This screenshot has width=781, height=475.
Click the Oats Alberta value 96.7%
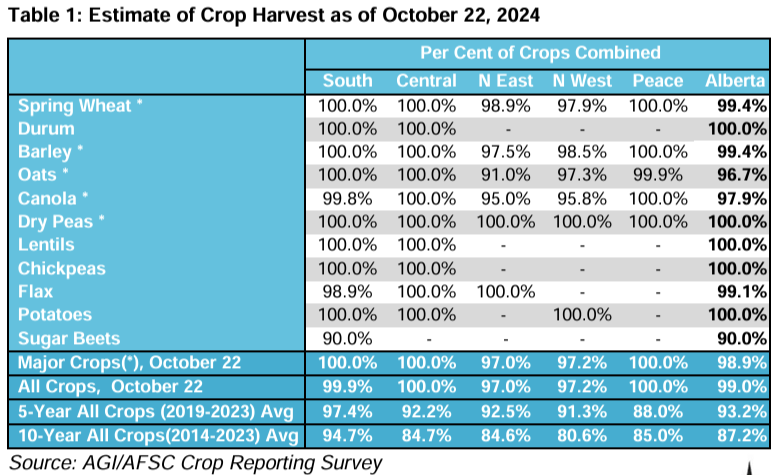(x=742, y=175)
